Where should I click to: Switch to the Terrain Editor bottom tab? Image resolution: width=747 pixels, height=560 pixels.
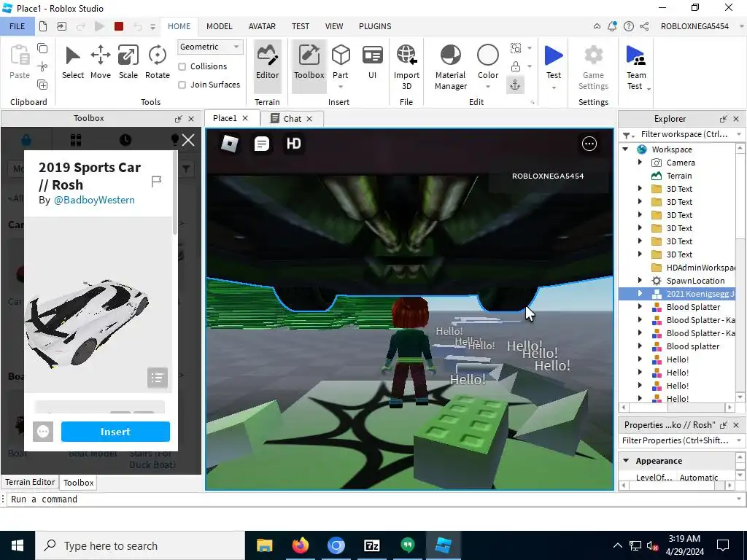click(x=30, y=482)
